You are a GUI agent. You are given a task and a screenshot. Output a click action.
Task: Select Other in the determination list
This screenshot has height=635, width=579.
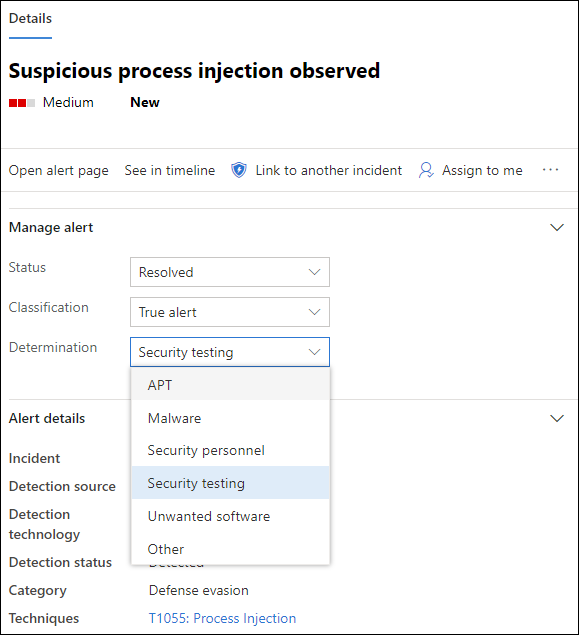tap(230, 549)
